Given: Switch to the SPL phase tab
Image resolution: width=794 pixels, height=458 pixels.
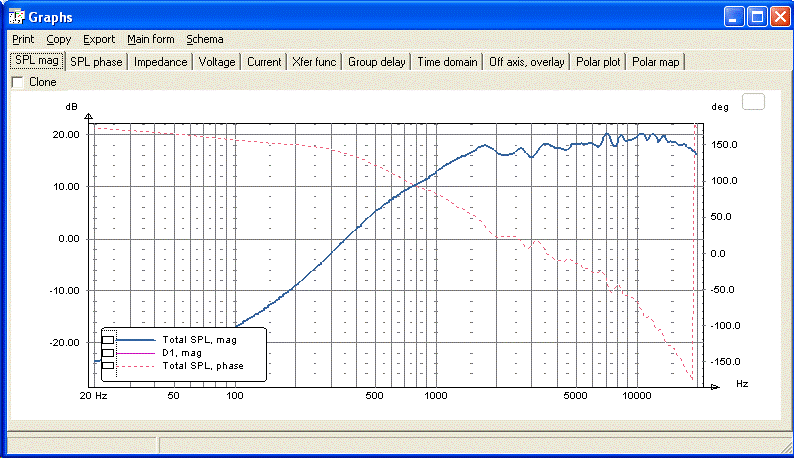Looking at the screenshot, I should click(x=96, y=62).
